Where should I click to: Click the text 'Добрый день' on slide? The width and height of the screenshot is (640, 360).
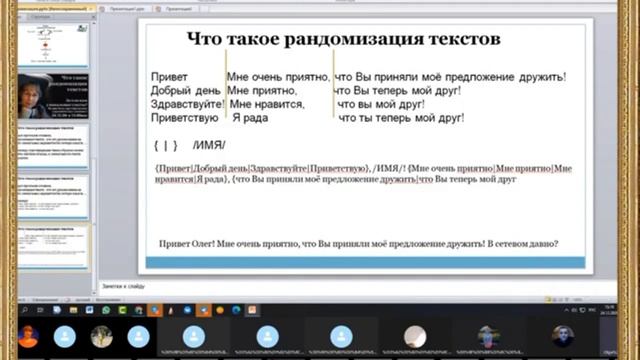click(x=185, y=90)
